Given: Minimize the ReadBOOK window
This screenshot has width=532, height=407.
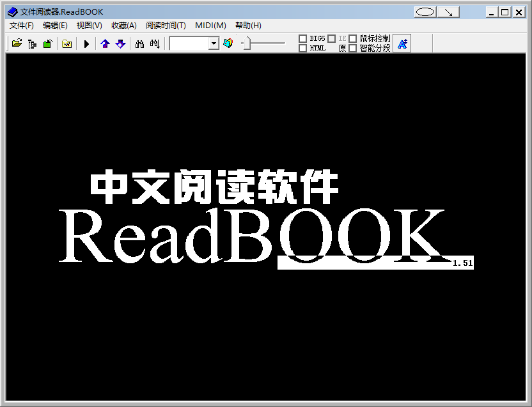Looking at the screenshot, I should pyautogui.click(x=491, y=12).
